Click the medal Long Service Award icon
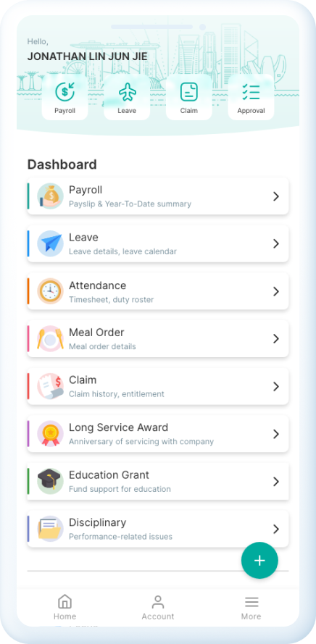Image resolution: width=316 pixels, height=644 pixels. [50, 434]
